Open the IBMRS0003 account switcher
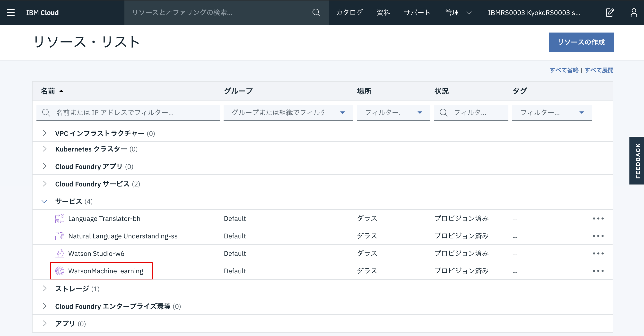The width and height of the screenshot is (644, 336). point(534,12)
